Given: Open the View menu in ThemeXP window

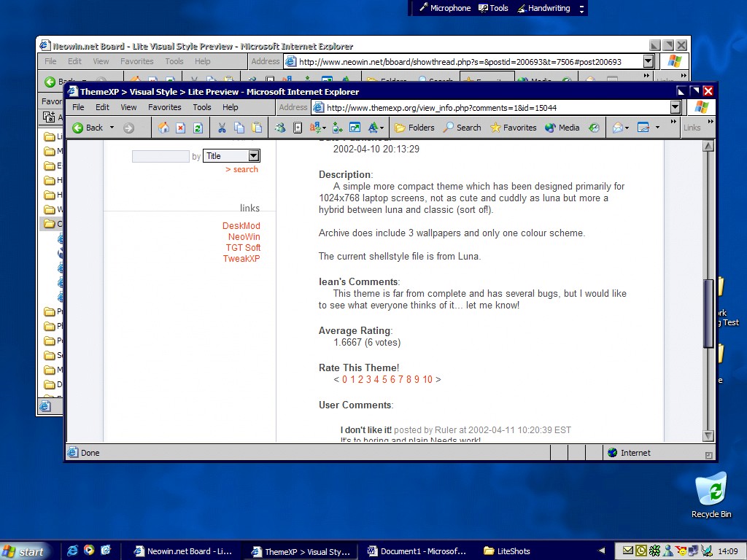Looking at the screenshot, I should tap(128, 107).
